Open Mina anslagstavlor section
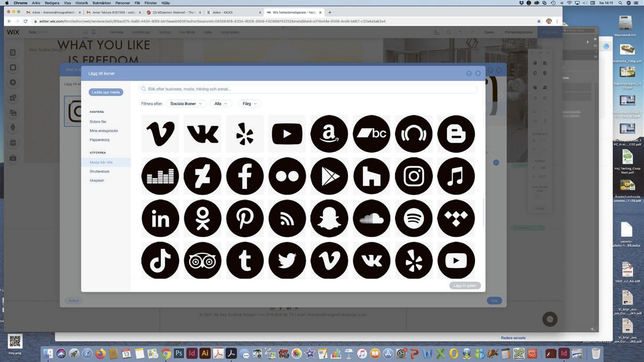Screen dimensions: 644x362 pos(104,131)
